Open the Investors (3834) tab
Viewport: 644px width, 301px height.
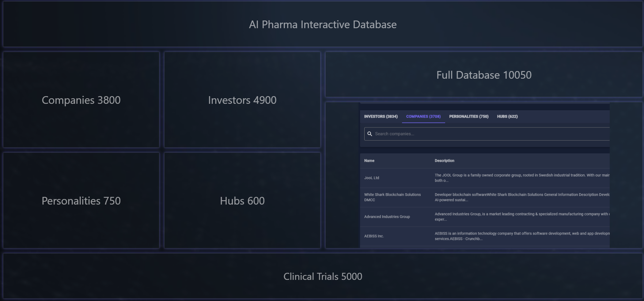pyautogui.click(x=381, y=117)
